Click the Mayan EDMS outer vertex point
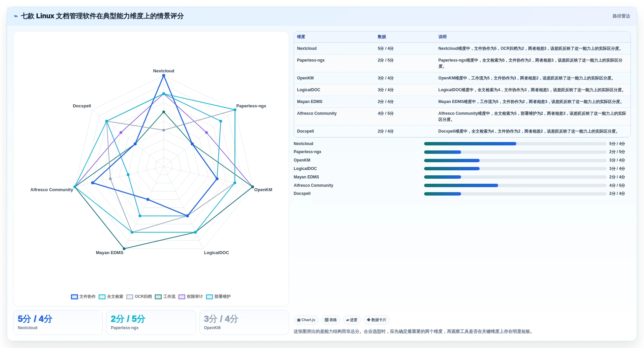The image size is (644, 348). pyautogui.click(x=124, y=249)
